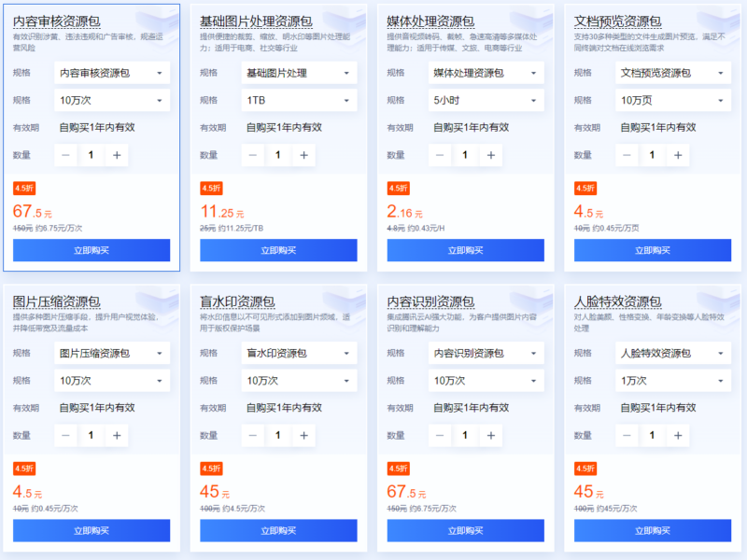
Task: Open the 5小时 specification dropdown
Action: (x=486, y=100)
